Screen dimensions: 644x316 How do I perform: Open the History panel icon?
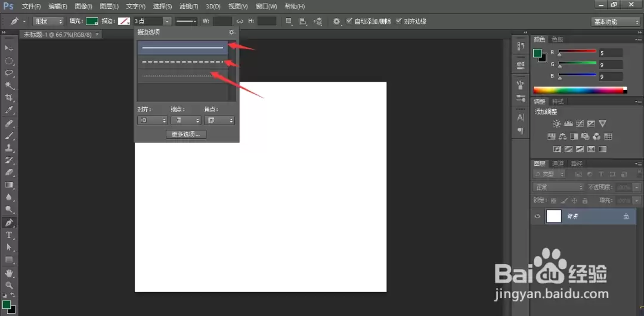pos(521,47)
